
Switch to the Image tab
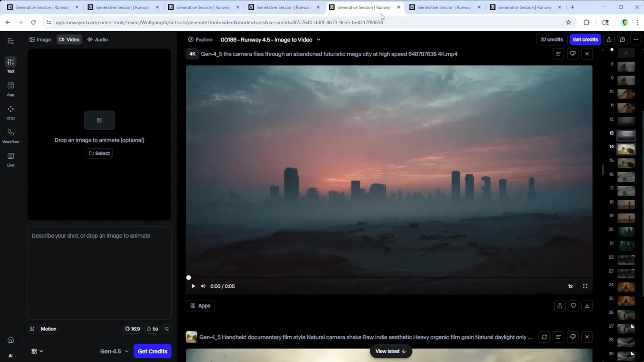(40, 39)
